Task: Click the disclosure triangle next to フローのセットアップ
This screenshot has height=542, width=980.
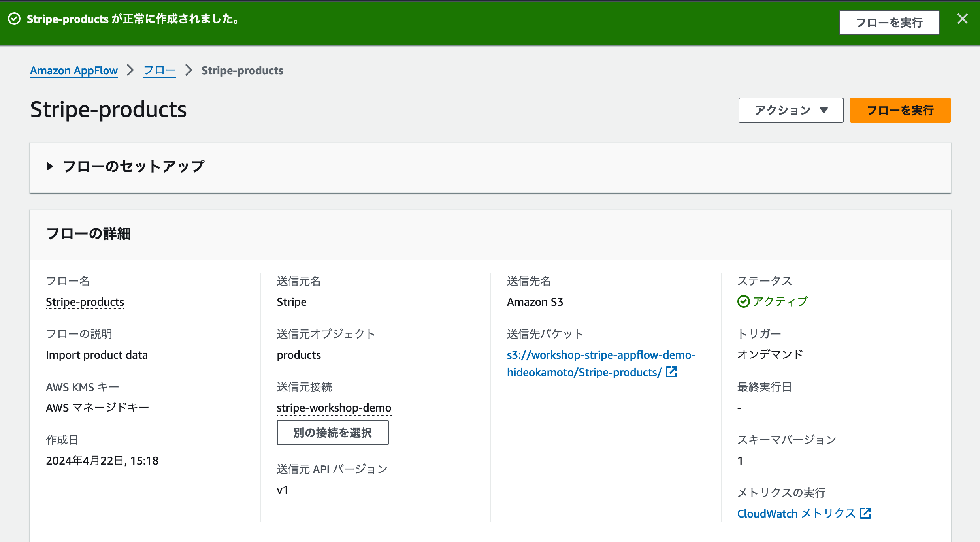Action: click(50, 166)
